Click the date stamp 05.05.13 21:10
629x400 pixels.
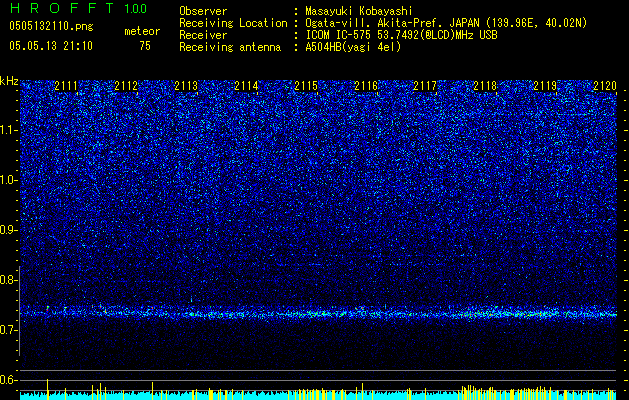(x=51, y=46)
